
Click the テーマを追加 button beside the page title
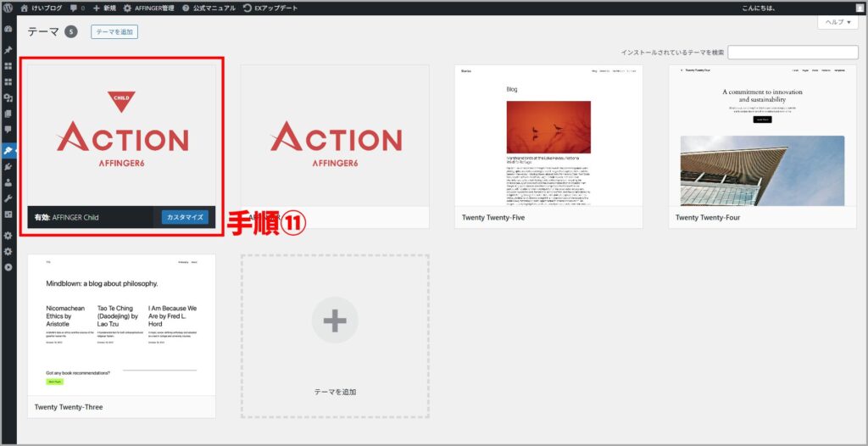coord(114,32)
